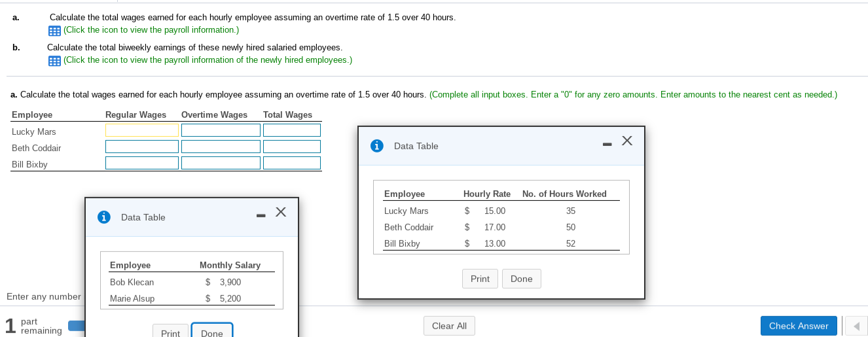Click Bill Bixby row label in answer table
Viewport: 868px width, 337px height.
pos(29,164)
